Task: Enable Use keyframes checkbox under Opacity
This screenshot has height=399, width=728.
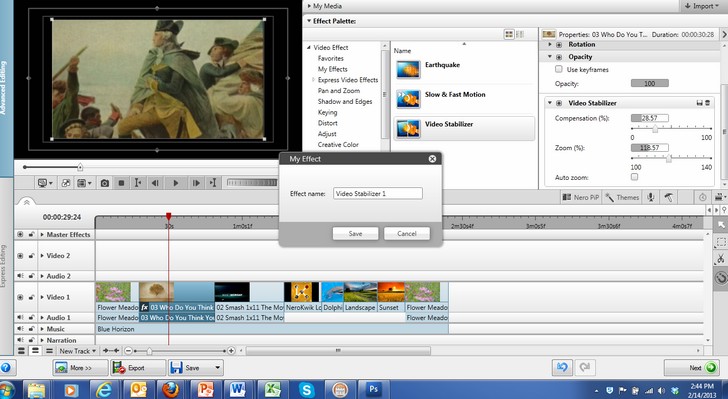Action: [x=559, y=69]
